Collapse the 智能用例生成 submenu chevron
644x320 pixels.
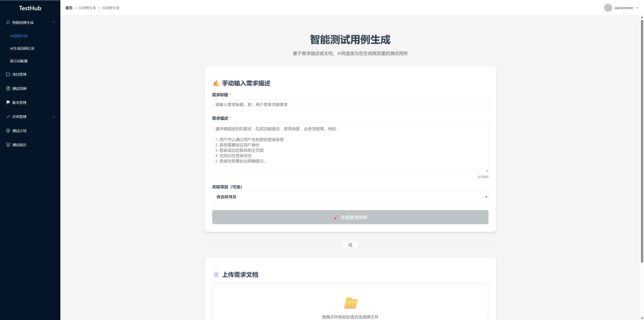[54, 22]
